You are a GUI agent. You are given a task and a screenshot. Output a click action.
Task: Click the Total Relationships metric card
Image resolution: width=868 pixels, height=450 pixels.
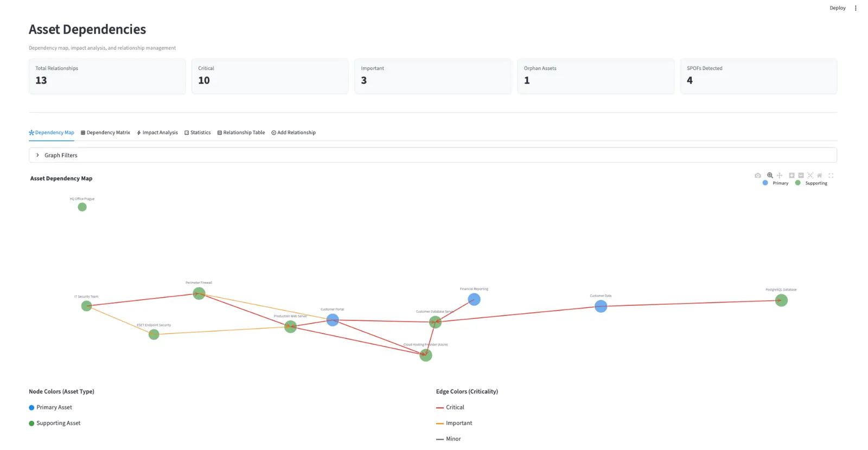(107, 76)
